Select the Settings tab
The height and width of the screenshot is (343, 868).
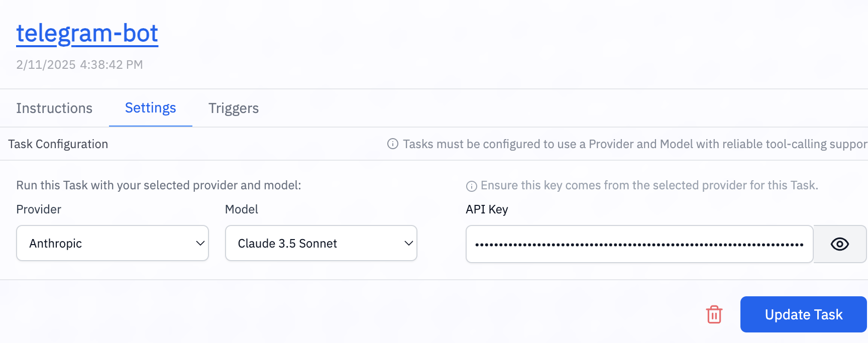point(150,108)
